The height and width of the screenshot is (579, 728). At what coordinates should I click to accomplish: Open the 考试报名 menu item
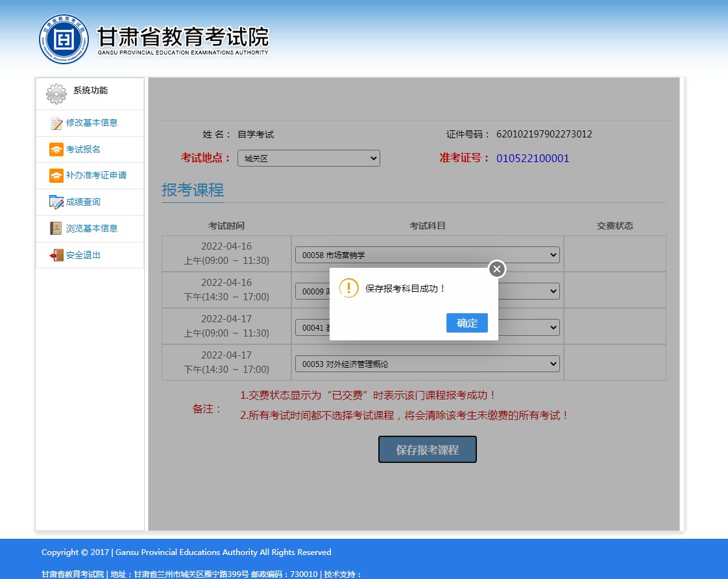(x=83, y=150)
